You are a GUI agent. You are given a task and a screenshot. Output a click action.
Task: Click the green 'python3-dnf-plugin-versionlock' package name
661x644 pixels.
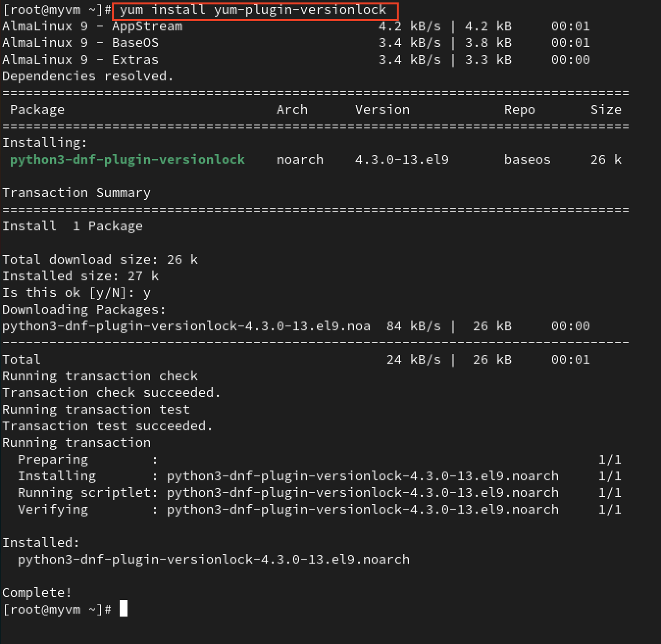click(x=127, y=159)
